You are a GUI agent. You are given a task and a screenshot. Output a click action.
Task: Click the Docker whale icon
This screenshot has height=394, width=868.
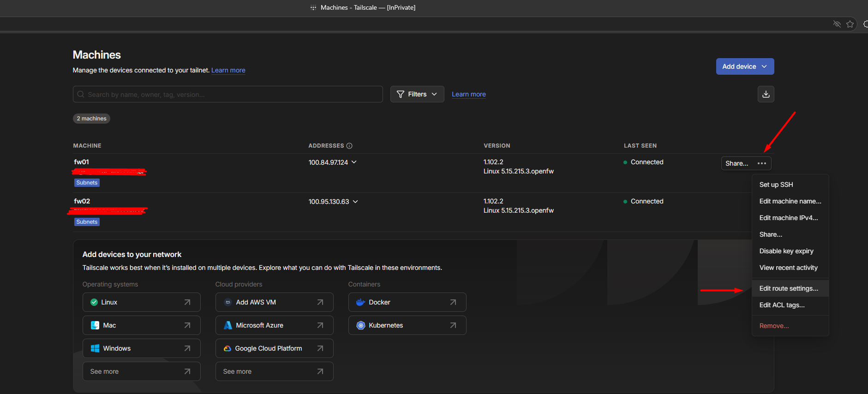click(360, 302)
